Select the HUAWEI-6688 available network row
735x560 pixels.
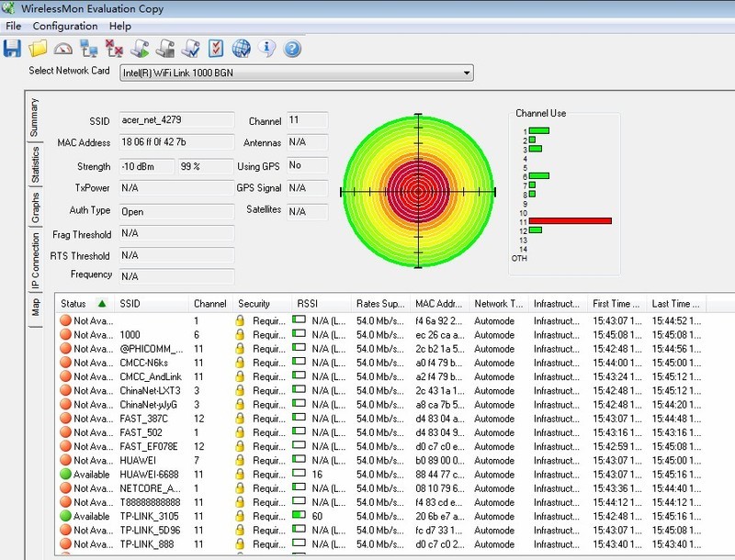149,475
